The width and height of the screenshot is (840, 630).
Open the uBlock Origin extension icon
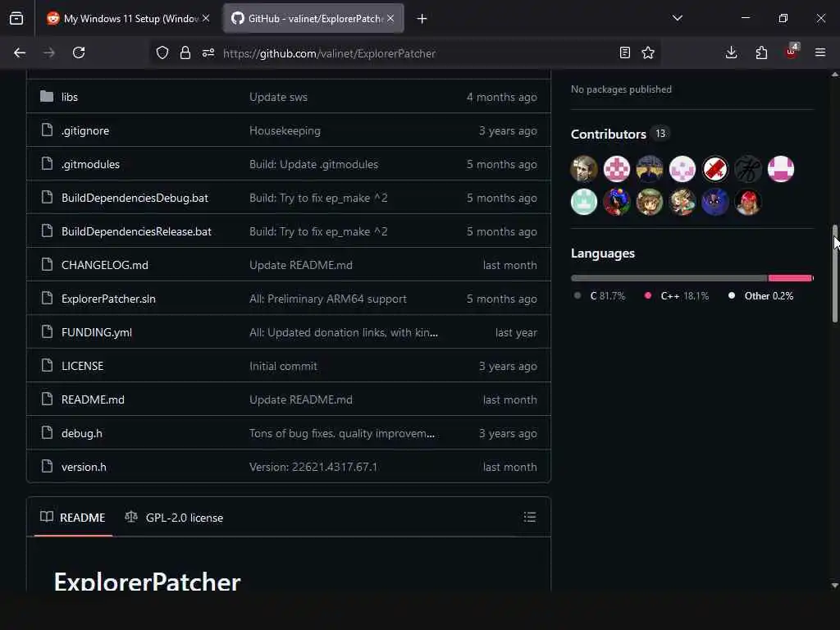(x=792, y=52)
